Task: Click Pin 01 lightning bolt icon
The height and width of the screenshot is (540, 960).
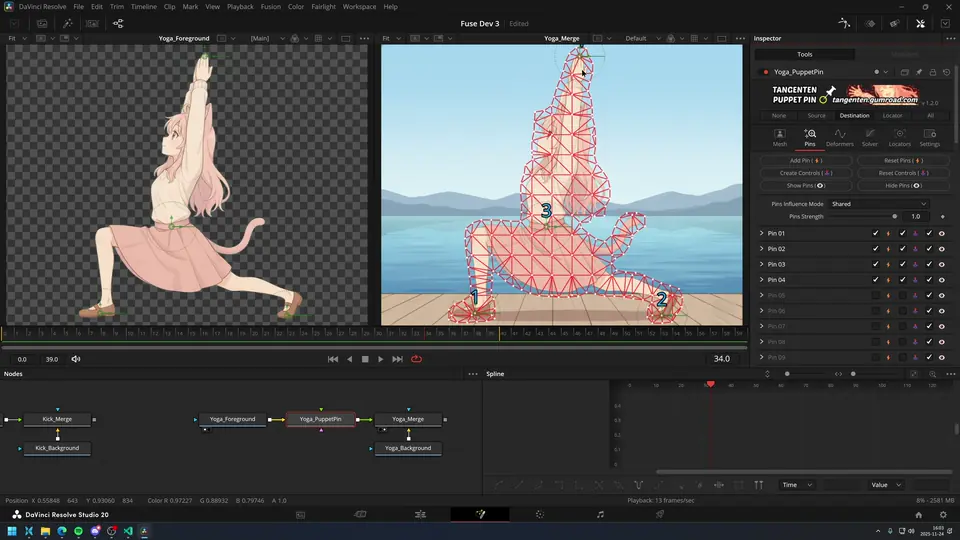Action: point(888,234)
